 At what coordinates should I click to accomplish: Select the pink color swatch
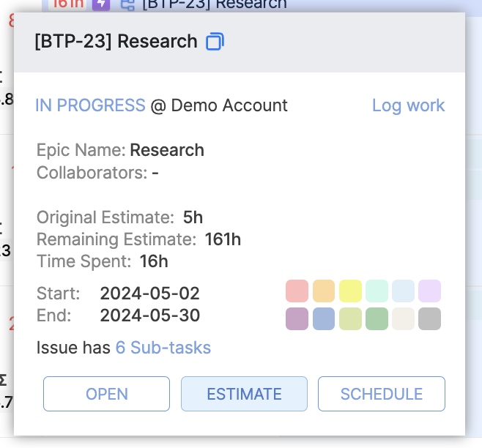(297, 291)
